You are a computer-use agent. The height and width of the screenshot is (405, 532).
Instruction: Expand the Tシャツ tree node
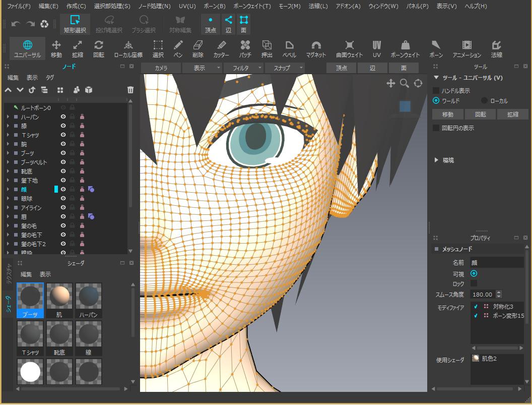(8, 135)
